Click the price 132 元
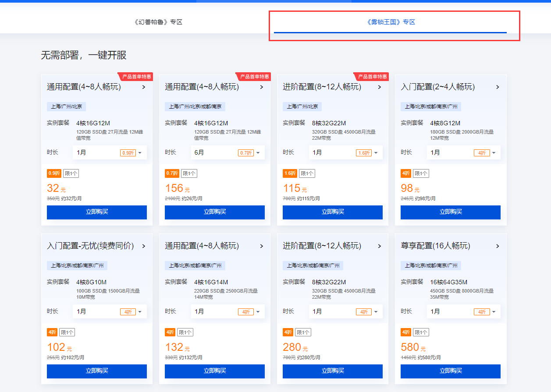The width and height of the screenshot is (551, 392). click(x=177, y=347)
